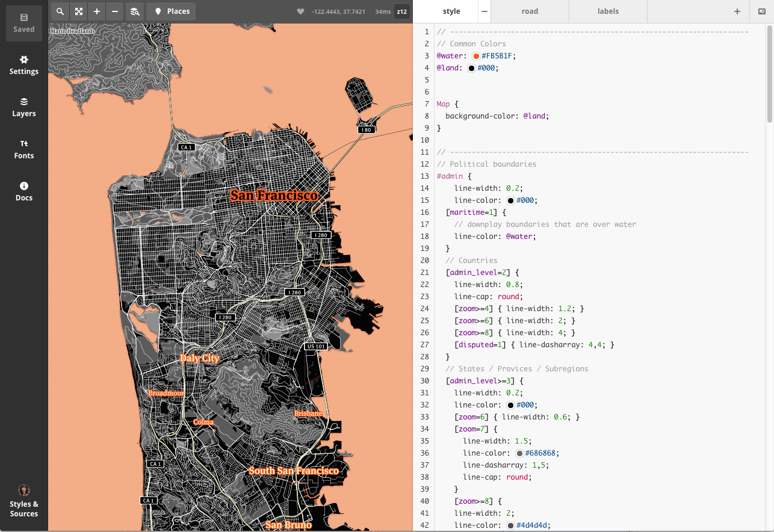774x532 pixels.
Task: Zoom out the map with minus button
Action: pos(114,11)
